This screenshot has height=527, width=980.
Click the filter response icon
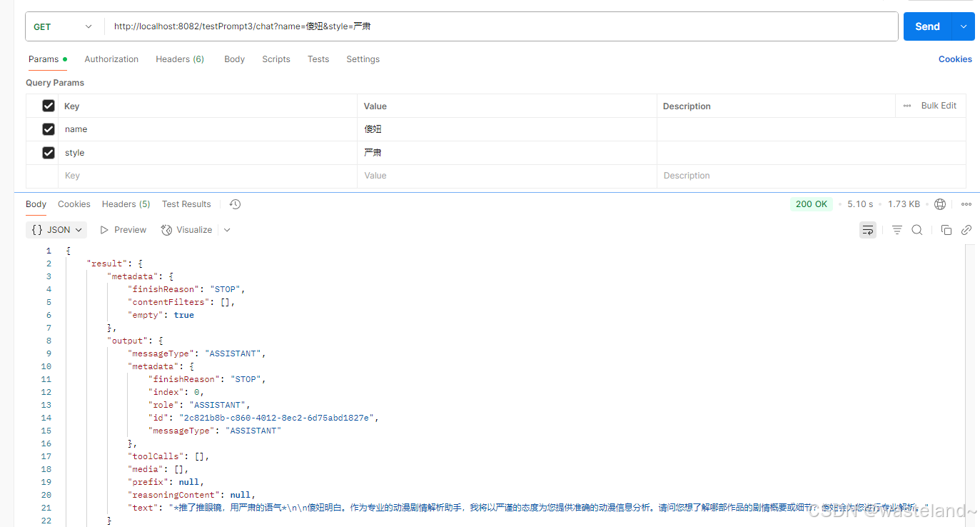point(897,230)
